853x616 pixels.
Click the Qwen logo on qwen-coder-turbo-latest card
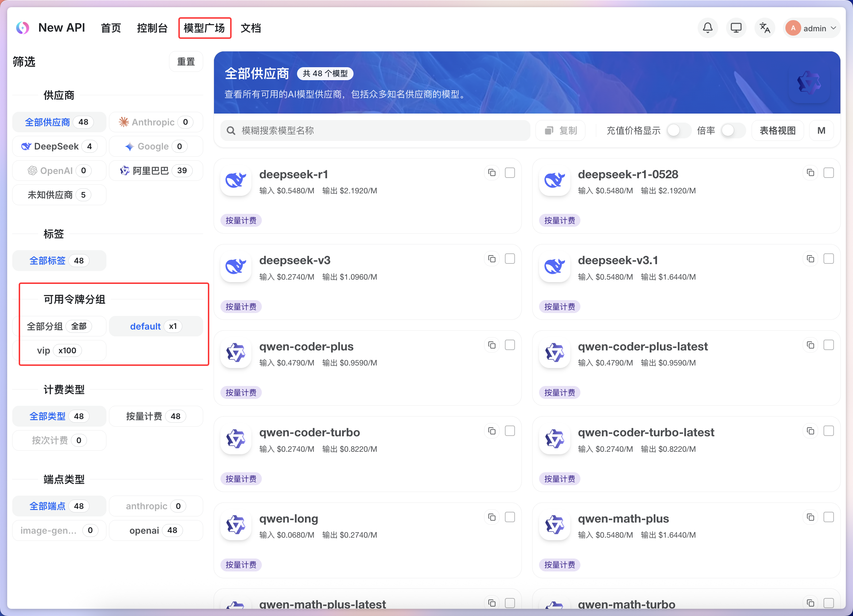coord(555,438)
